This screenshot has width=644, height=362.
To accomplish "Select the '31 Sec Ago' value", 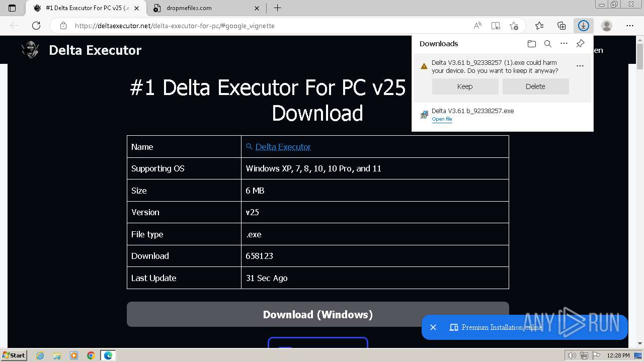I will coord(267,278).
